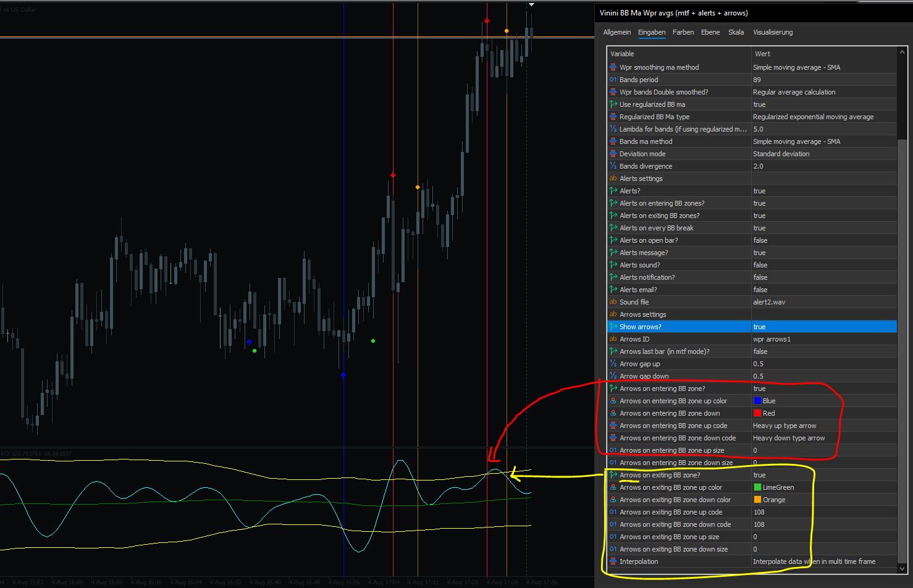Image resolution: width=913 pixels, height=588 pixels.
Task: Click the ab icon beside Sound file
Action: (613, 302)
